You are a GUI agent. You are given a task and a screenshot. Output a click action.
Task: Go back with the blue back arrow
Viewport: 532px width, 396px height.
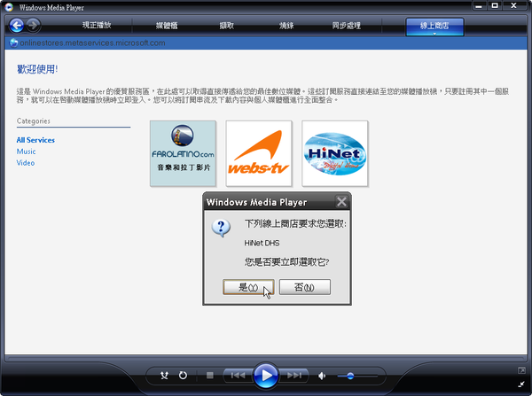pyautogui.click(x=16, y=26)
